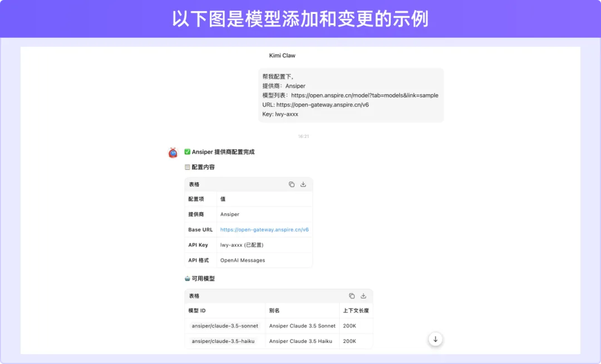
Task: Click the 200K value in haiku row
Action: click(349, 341)
